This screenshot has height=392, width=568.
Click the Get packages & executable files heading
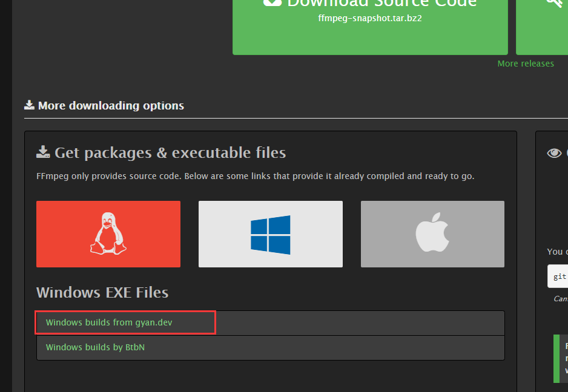click(x=170, y=152)
